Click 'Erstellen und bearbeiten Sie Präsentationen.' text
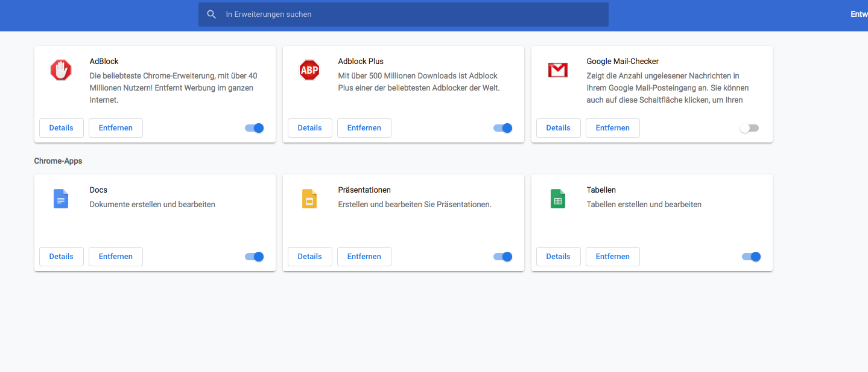 [415, 205]
